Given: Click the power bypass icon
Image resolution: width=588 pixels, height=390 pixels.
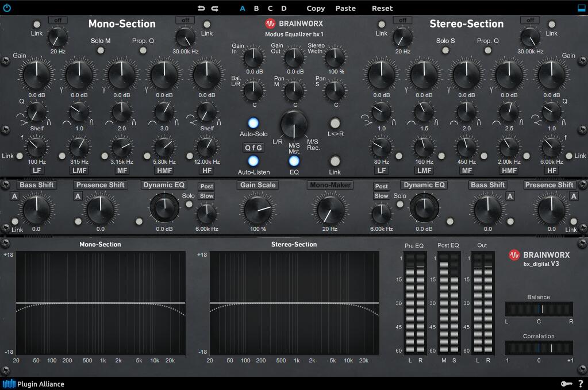Looking at the screenshot, I should [x=7, y=8].
